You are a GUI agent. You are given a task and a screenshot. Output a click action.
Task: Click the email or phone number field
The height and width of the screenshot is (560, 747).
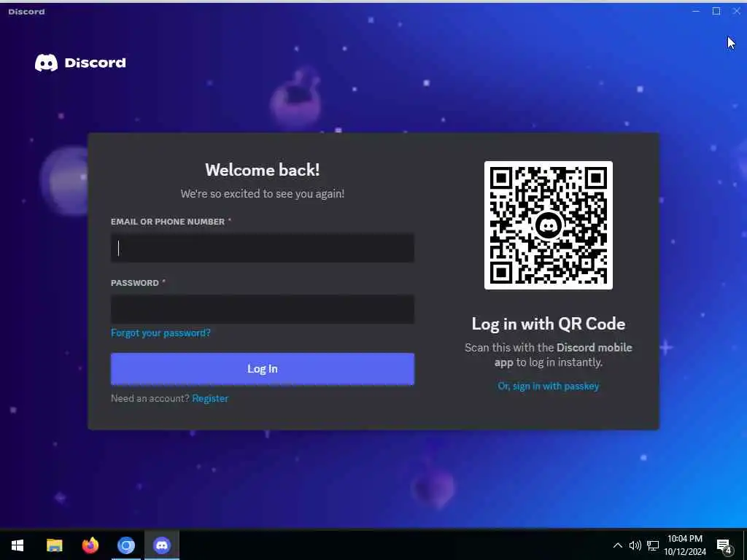(263, 248)
